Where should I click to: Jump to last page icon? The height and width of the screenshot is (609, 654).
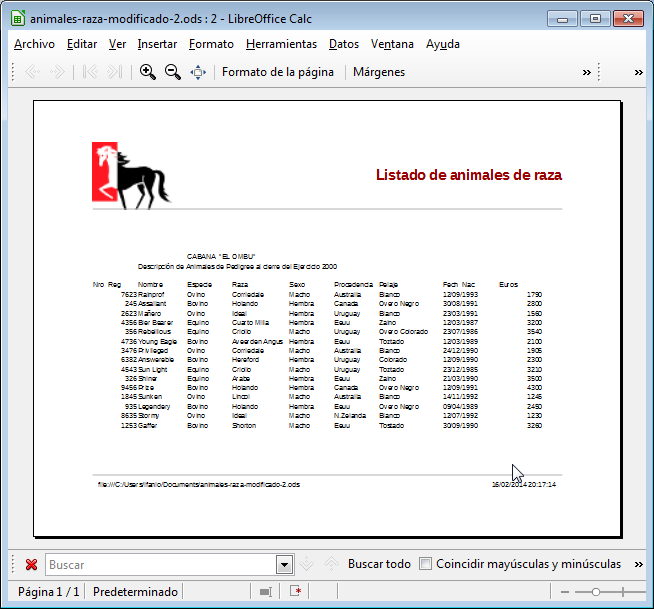115,72
